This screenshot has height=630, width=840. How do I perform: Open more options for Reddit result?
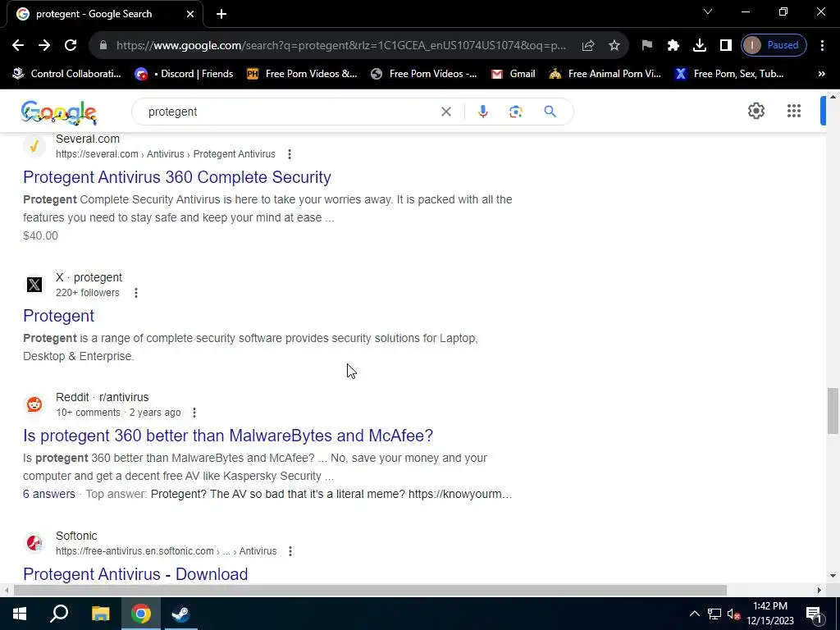(x=194, y=413)
